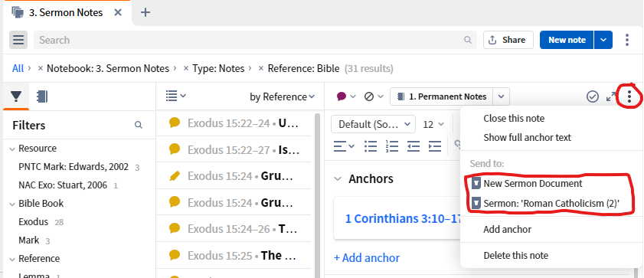The image size is (644, 278).
Task: Open the by Reference sort dropdown
Action: pyautogui.click(x=282, y=96)
